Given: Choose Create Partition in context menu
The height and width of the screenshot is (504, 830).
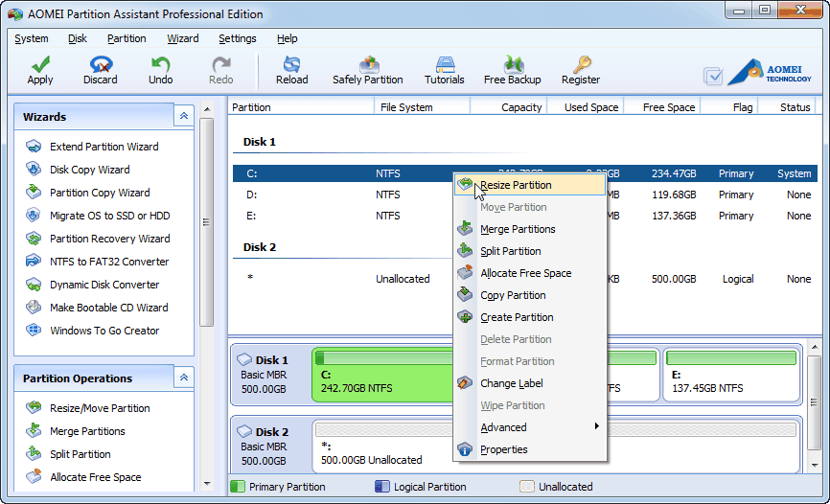Looking at the screenshot, I should [x=529, y=318].
